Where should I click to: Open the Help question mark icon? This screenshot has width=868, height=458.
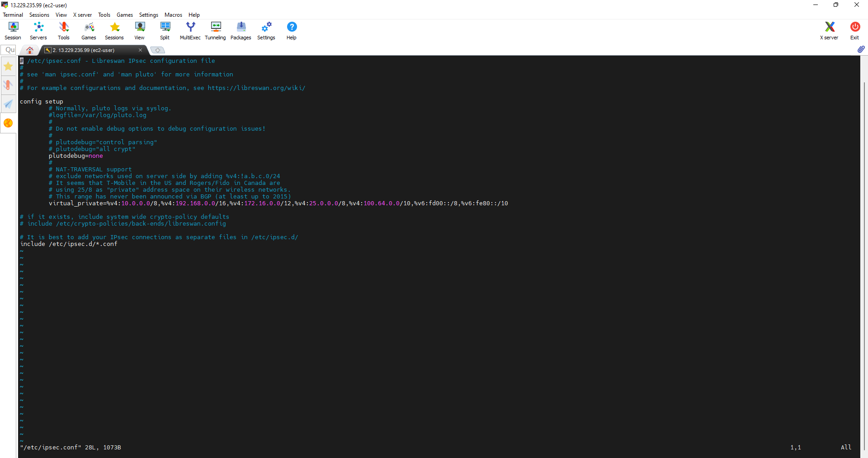click(292, 31)
